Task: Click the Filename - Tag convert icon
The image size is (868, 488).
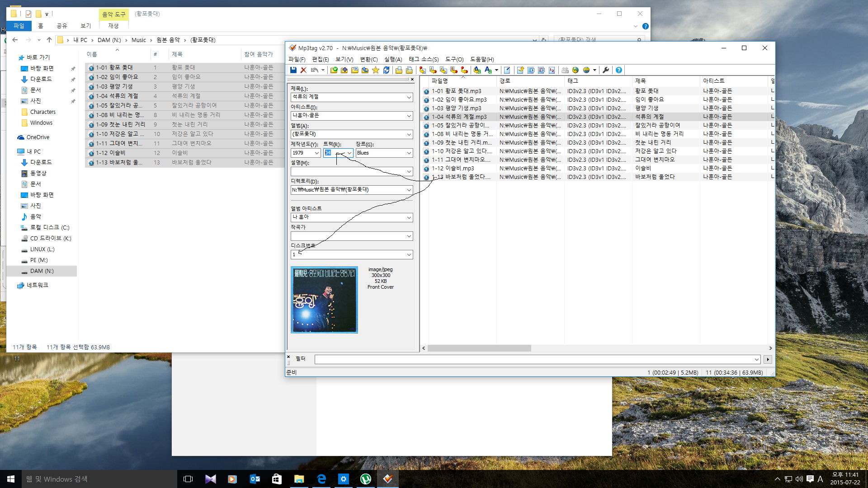Action: pyautogui.click(x=433, y=70)
